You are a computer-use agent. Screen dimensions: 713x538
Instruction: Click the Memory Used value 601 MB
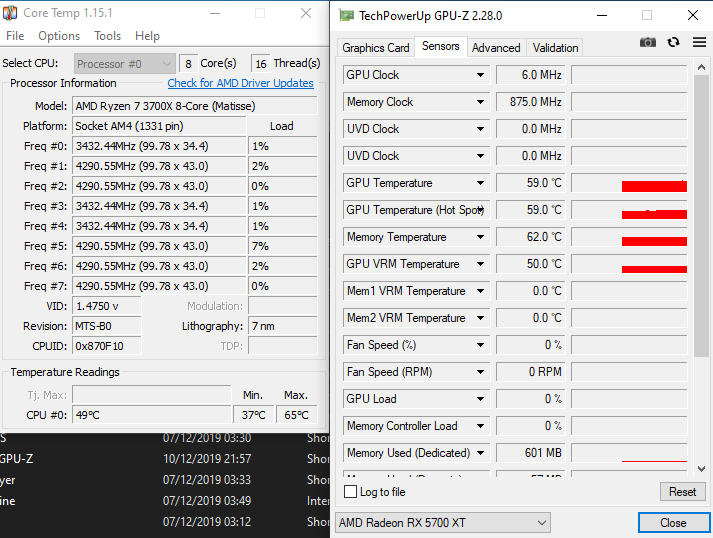(530, 453)
